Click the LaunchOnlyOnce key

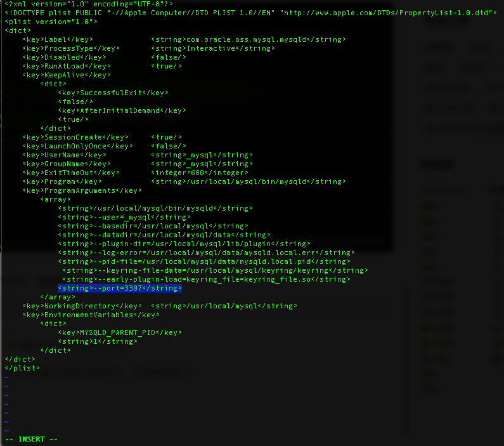point(77,147)
